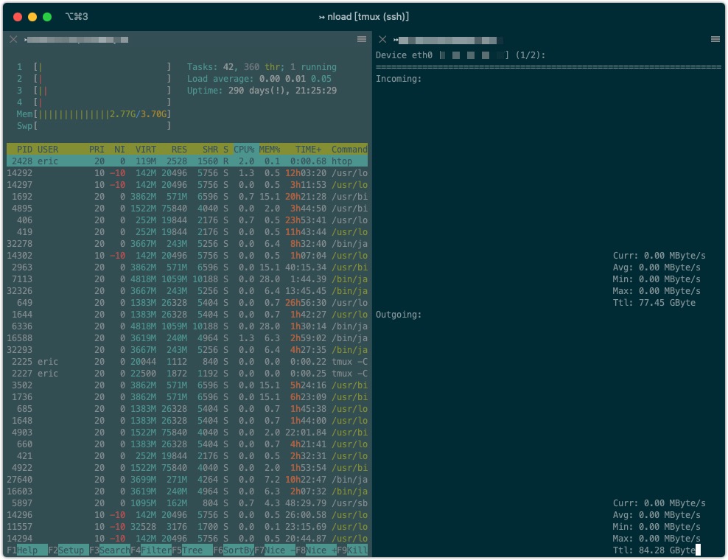Select process row with PID 1692
Screen dimensions: 728x560
(187, 197)
